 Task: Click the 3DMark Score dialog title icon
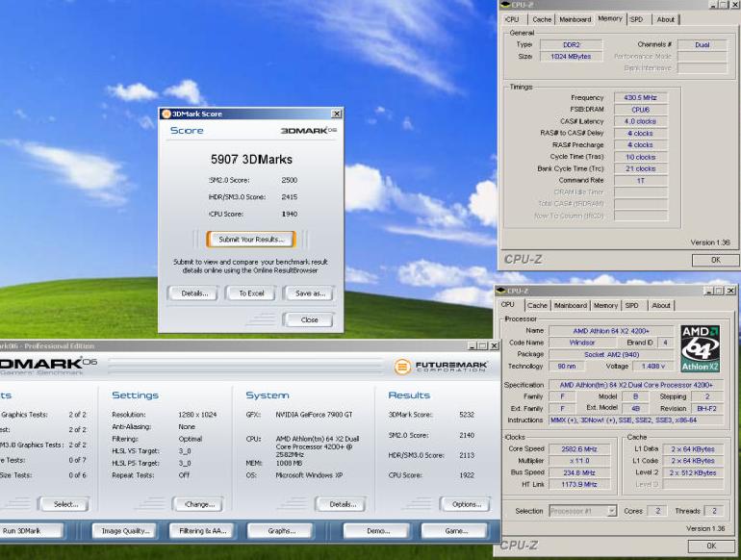(166, 114)
